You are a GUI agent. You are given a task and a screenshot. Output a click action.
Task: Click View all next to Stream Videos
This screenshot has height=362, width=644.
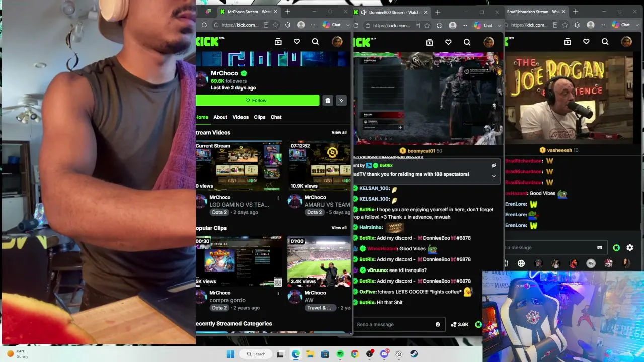point(339,132)
